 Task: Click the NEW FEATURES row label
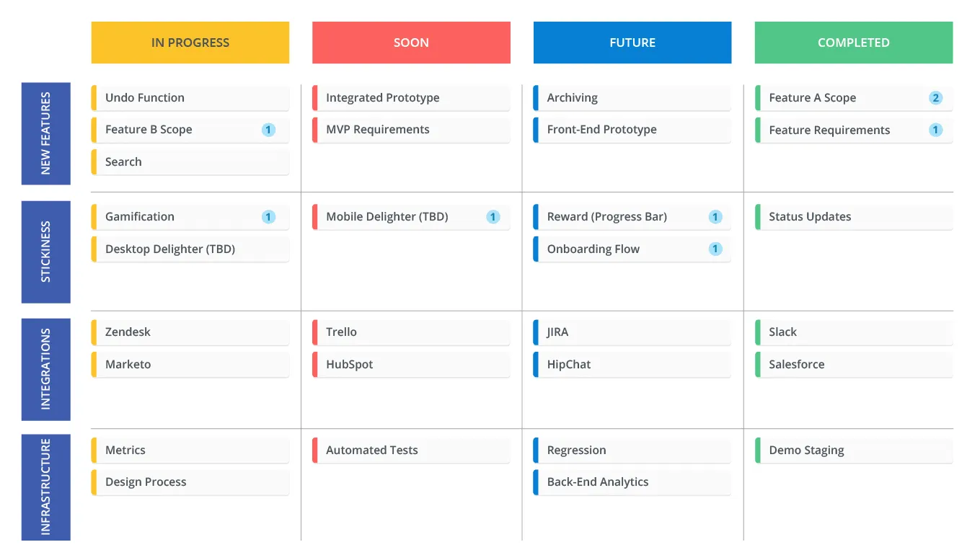pos(46,133)
